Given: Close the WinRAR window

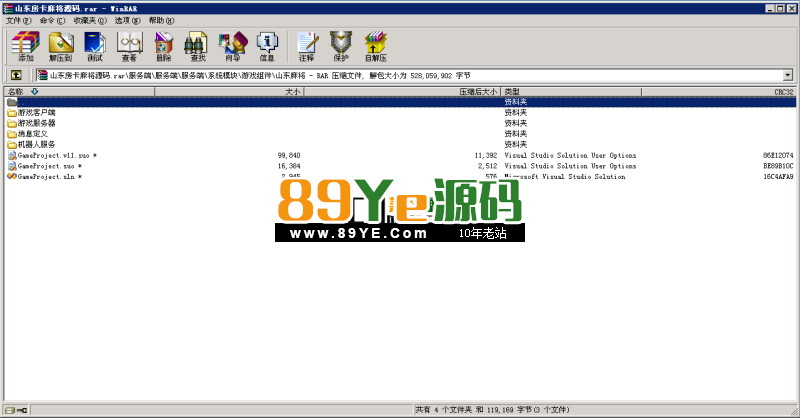Looking at the screenshot, I should click(x=791, y=8).
